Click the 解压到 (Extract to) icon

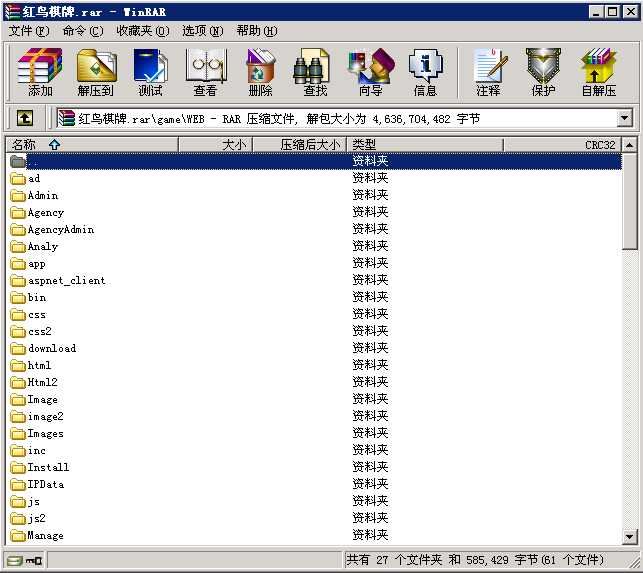click(x=96, y=72)
